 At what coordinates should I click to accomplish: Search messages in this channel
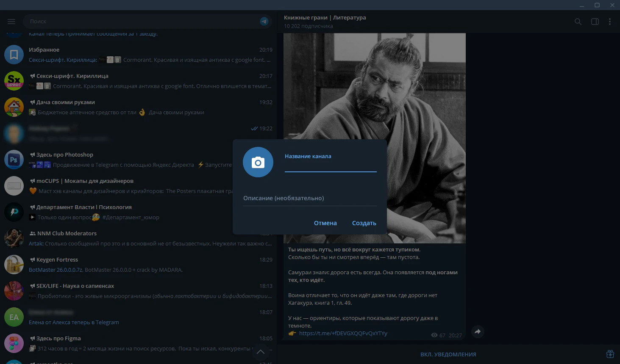[578, 22]
